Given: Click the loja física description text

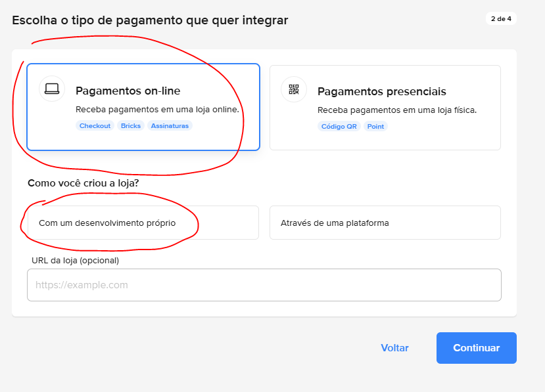Looking at the screenshot, I should pos(396,110).
